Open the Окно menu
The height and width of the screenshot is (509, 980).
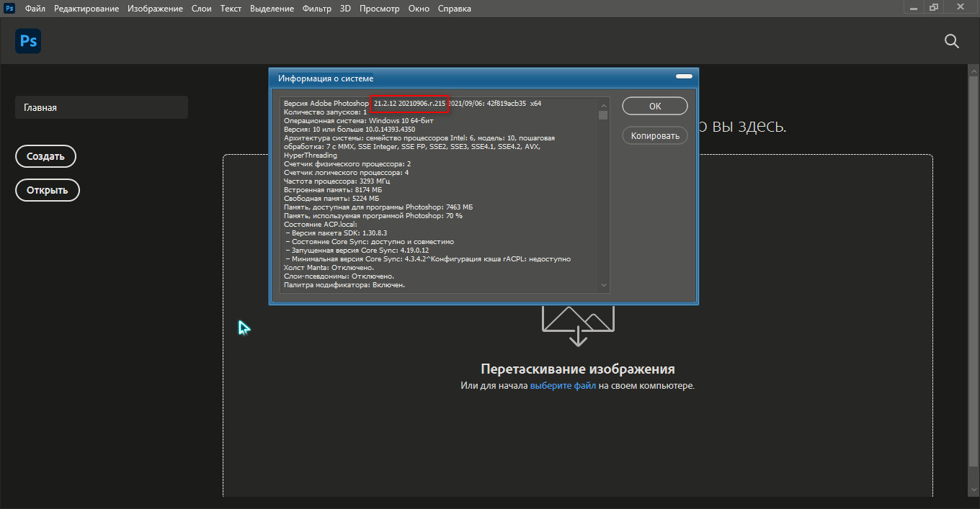pyautogui.click(x=419, y=9)
